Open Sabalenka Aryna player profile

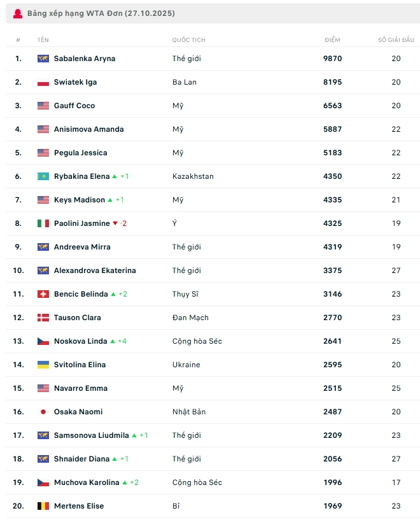[x=85, y=59]
